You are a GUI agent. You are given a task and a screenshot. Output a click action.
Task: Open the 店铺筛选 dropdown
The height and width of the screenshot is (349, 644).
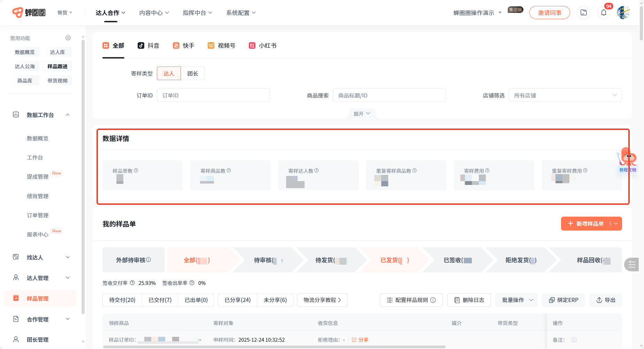point(565,95)
